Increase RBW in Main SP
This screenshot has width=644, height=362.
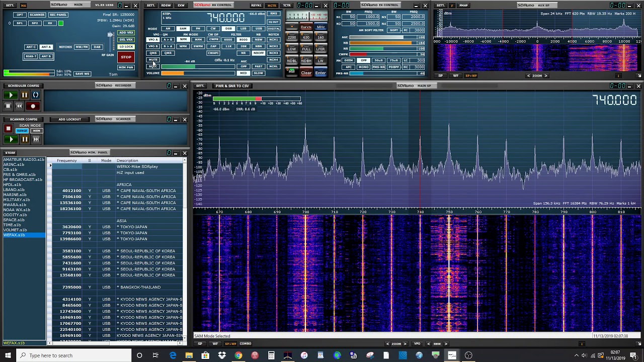446,344
